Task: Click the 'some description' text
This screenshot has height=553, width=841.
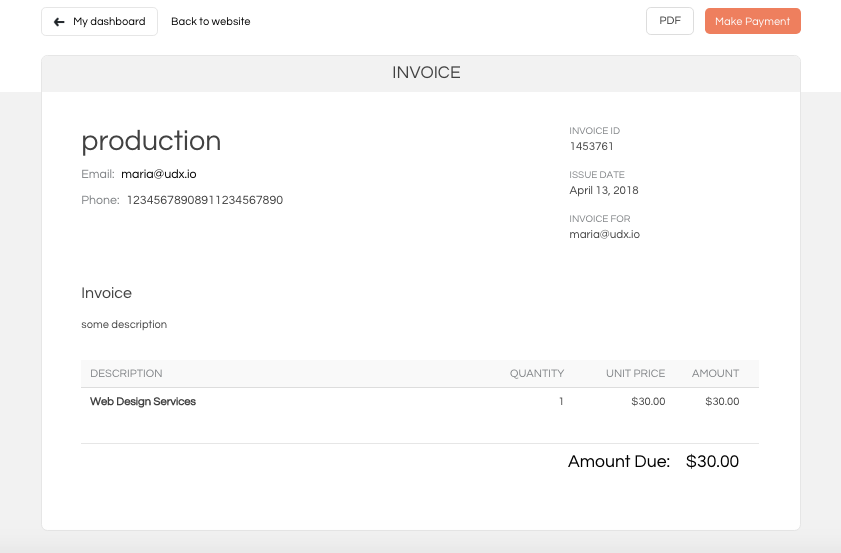Action: [124, 325]
